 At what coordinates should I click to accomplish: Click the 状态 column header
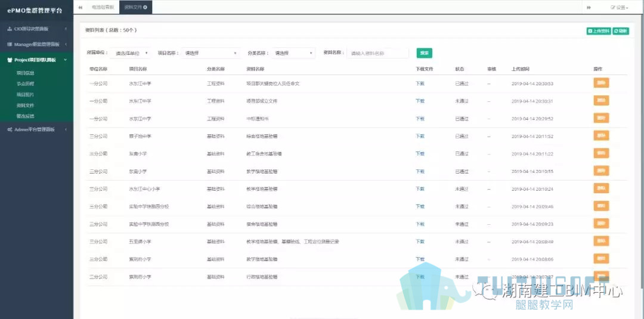click(460, 69)
